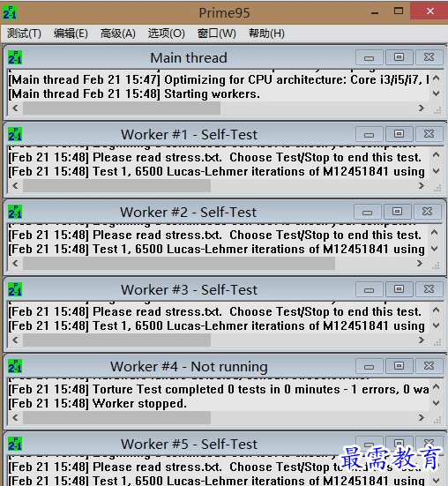Click horizontal scrollbar thumb in Worker #2
Image resolution: width=448 pixels, height=486 pixels.
[x=179, y=263]
